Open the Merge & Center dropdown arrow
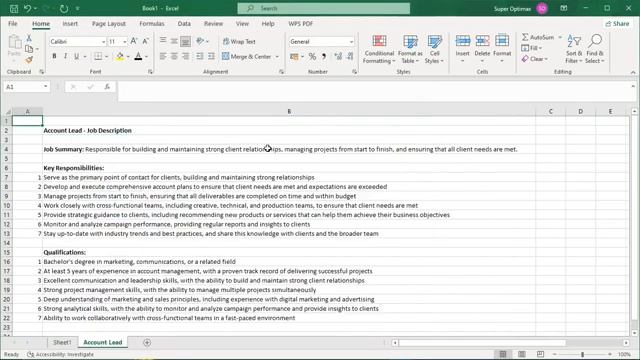 (x=277, y=57)
